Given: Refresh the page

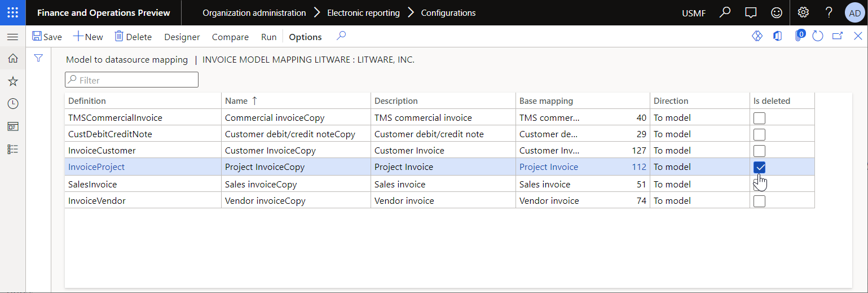Looking at the screenshot, I should tap(818, 36).
